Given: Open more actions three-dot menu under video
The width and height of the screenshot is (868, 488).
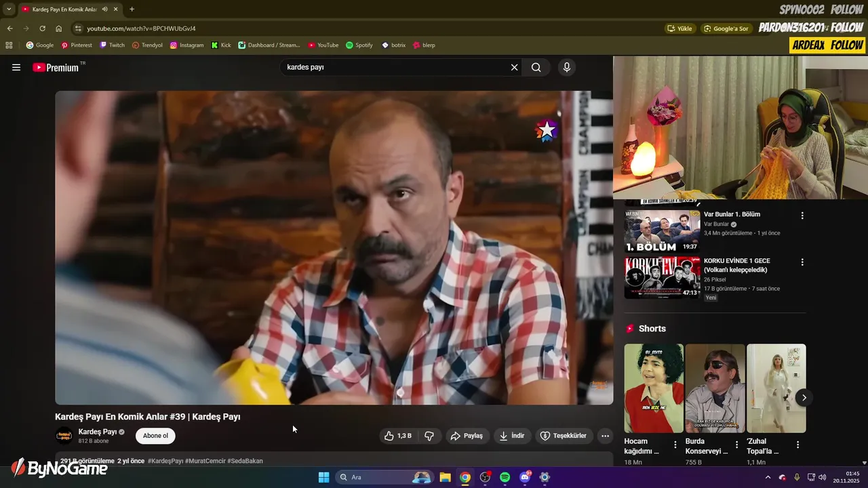Looking at the screenshot, I should coord(605,436).
